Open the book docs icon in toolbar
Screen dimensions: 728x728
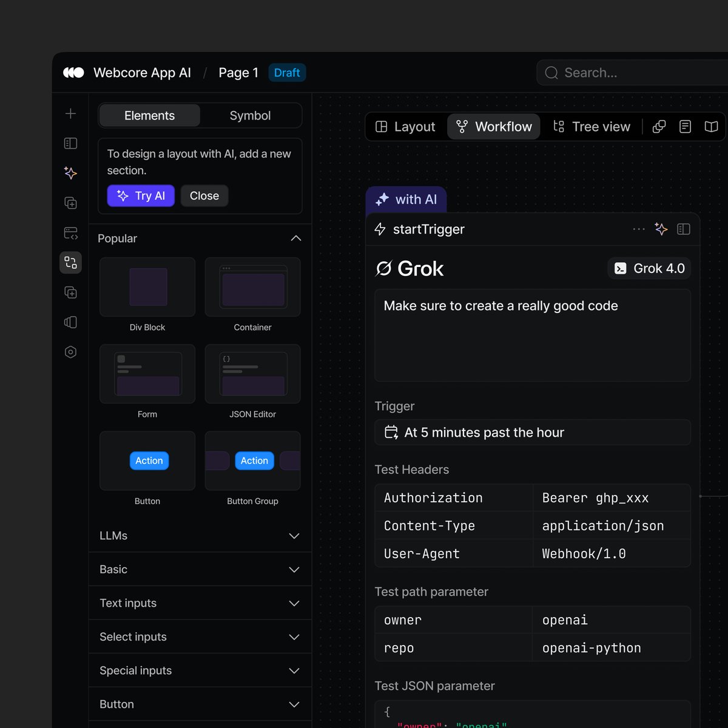click(x=711, y=127)
